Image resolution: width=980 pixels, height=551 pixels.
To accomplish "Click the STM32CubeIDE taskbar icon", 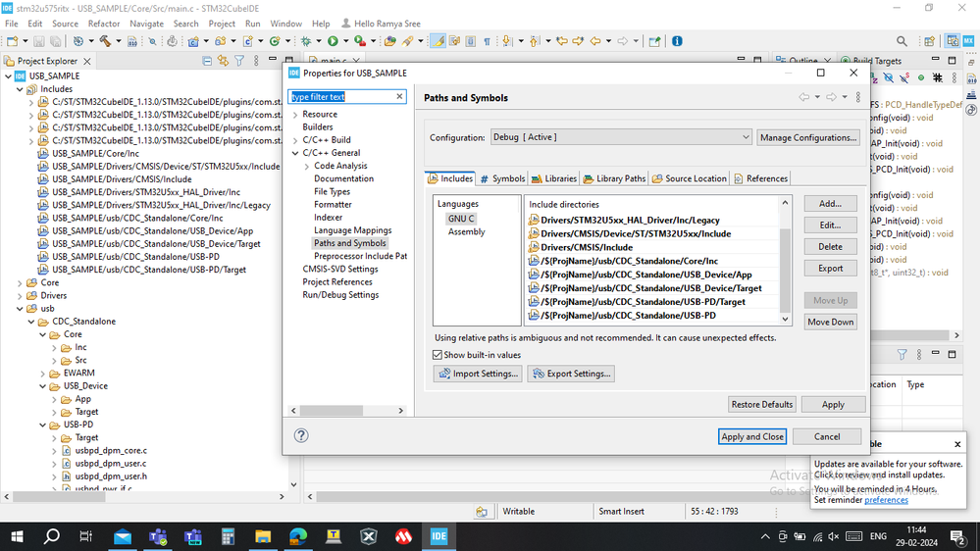I will pyautogui.click(x=438, y=536).
